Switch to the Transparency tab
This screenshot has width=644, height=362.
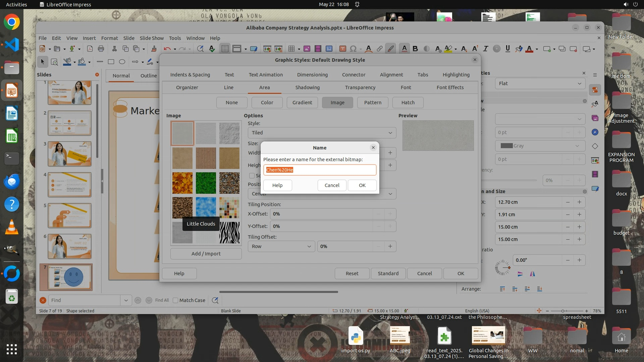click(360, 87)
